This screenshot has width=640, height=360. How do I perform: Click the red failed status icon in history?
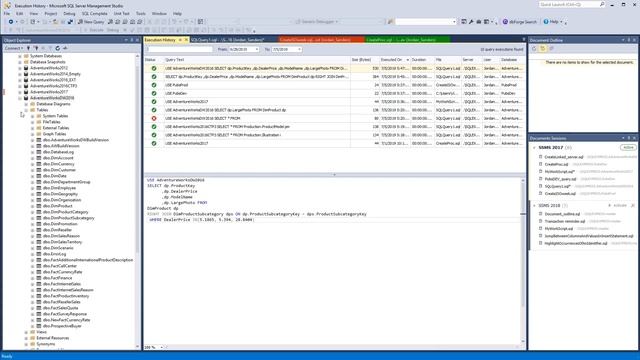[x=154, y=118]
